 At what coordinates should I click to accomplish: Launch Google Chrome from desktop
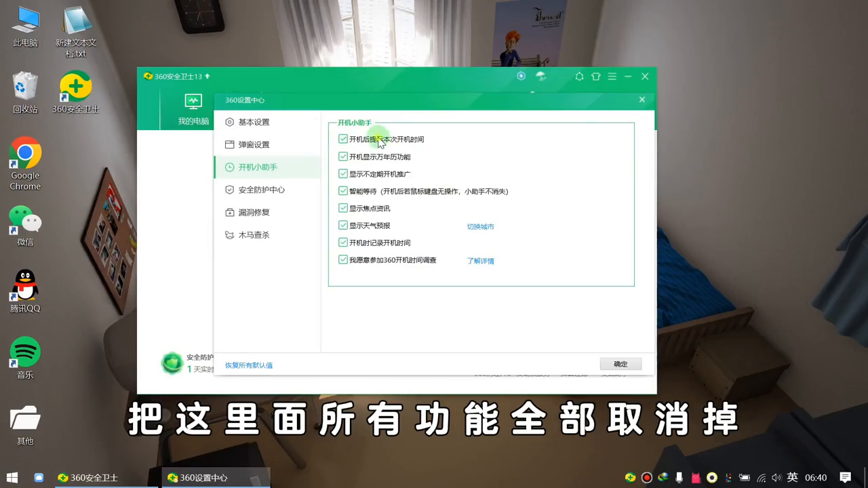click(x=25, y=164)
